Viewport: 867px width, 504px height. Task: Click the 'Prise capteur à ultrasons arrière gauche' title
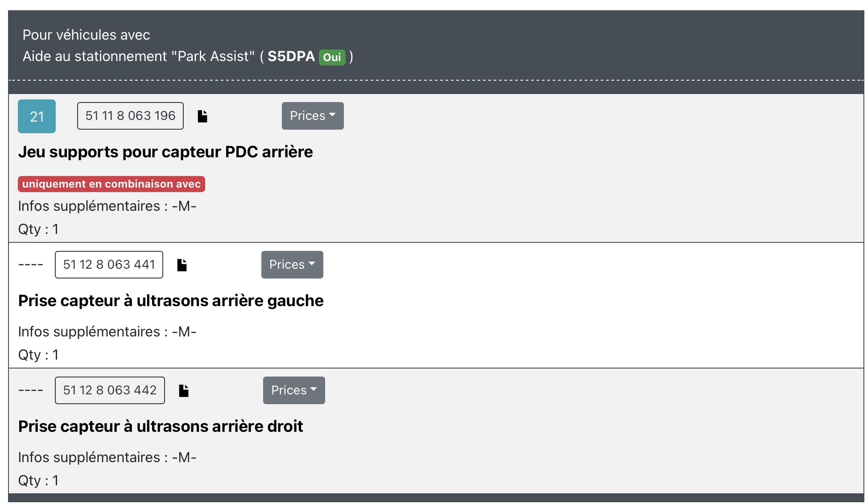(171, 301)
